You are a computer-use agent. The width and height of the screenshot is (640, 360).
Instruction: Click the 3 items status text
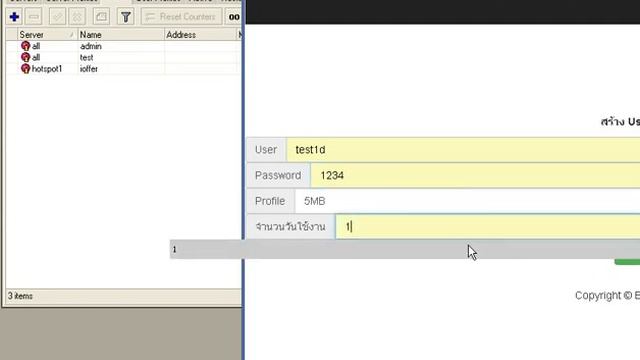pyautogui.click(x=20, y=296)
